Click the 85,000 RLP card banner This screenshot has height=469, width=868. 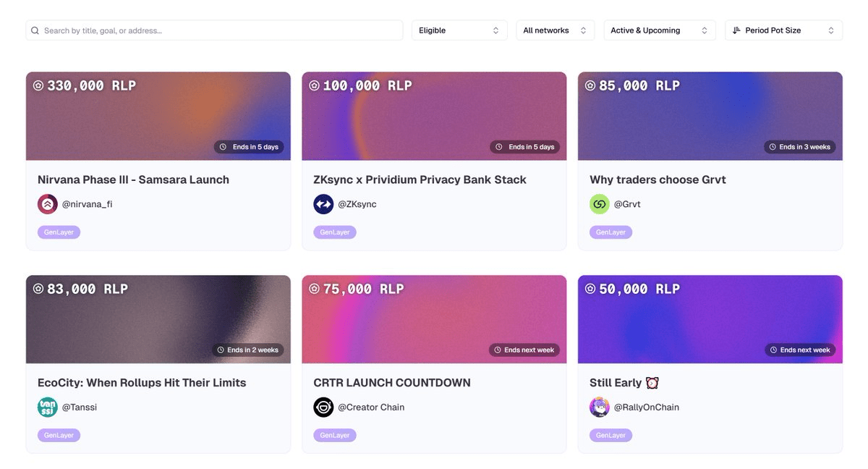tap(710, 116)
